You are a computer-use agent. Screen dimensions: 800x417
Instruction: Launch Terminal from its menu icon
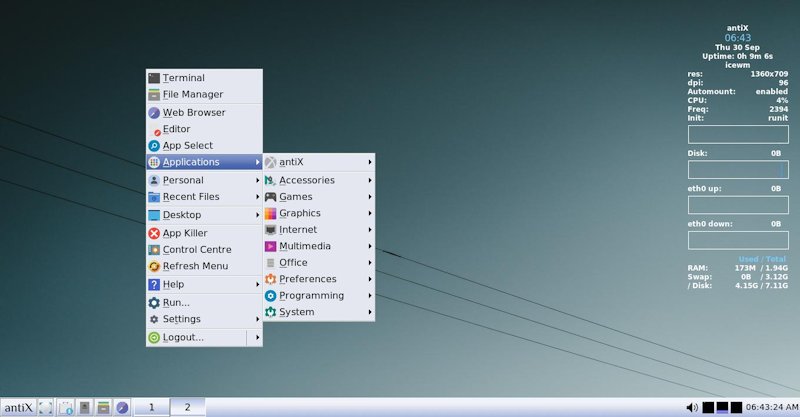154,78
